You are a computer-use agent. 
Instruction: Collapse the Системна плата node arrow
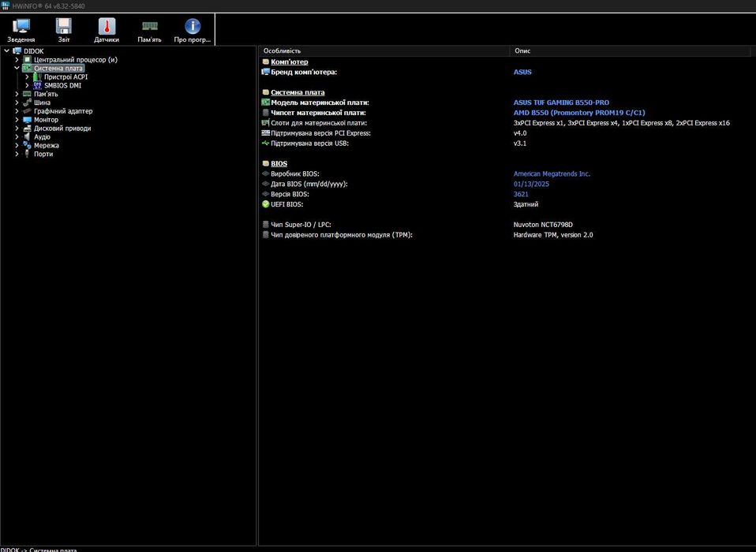click(17, 69)
